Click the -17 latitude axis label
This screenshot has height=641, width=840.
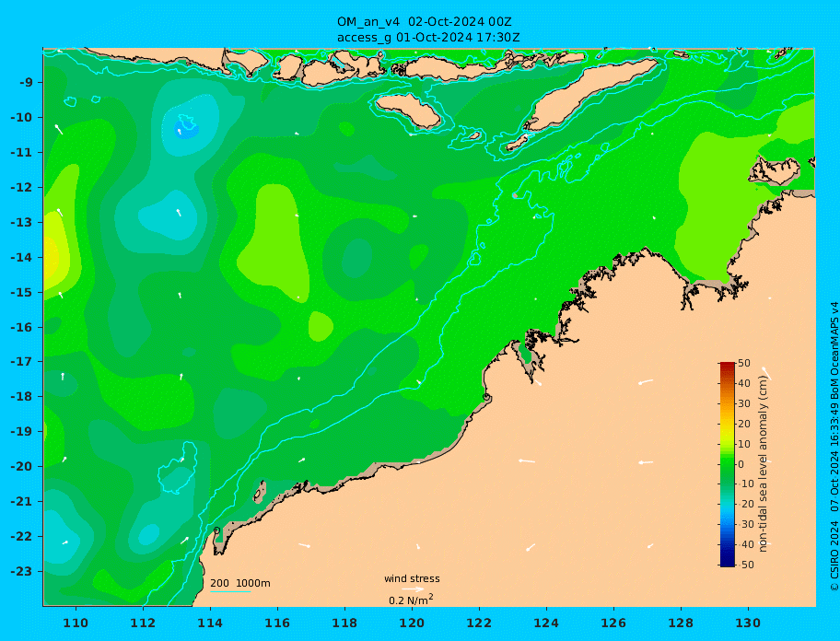point(21,362)
